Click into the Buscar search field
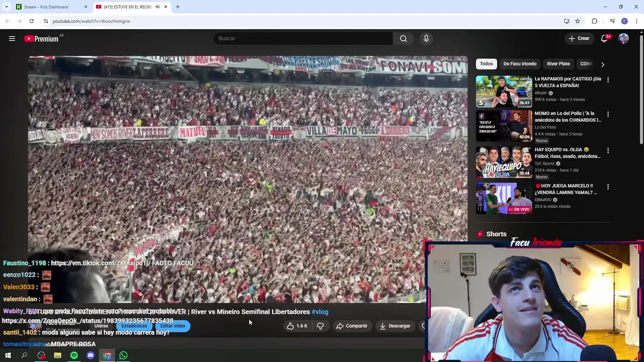 click(x=303, y=39)
